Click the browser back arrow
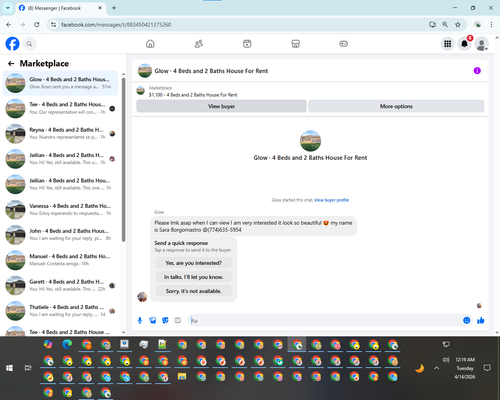500x400 pixels. point(9,24)
